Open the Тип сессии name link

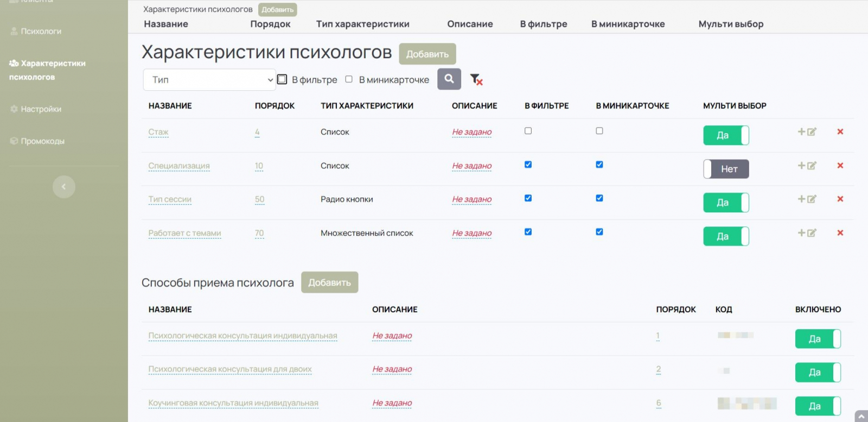tap(170, 199)
